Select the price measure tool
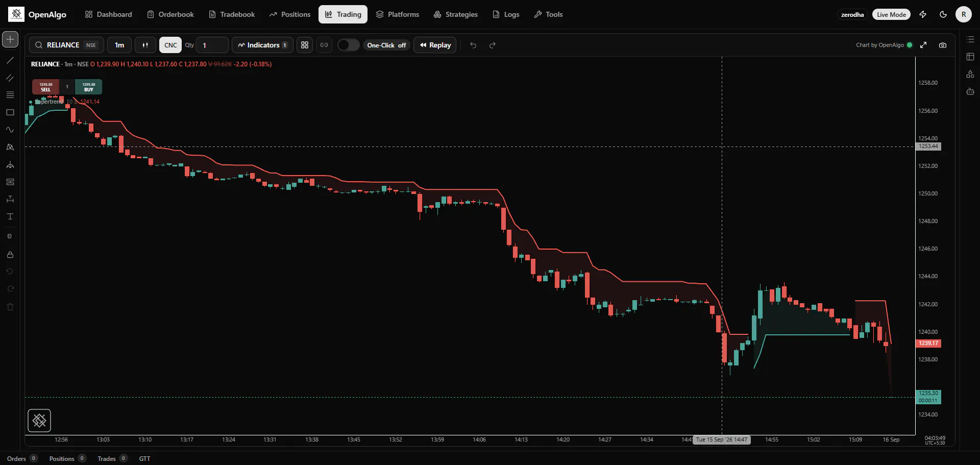980x465 pixels. [10, 199]
